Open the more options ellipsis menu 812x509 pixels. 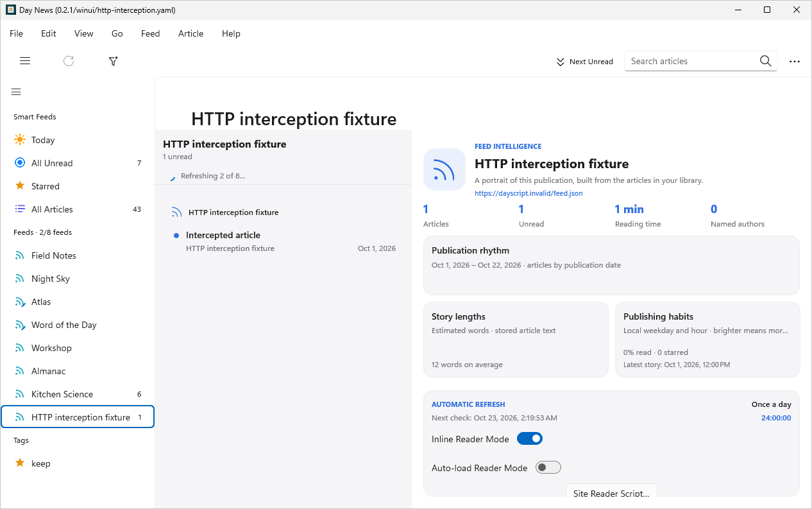[795, 62]
